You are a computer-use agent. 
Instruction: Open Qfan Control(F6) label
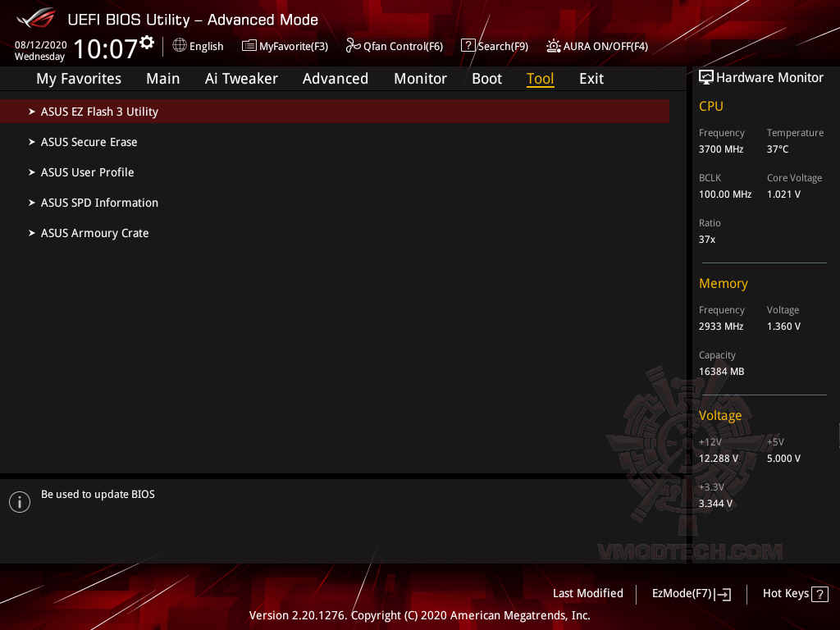click(x=403, y=46)
